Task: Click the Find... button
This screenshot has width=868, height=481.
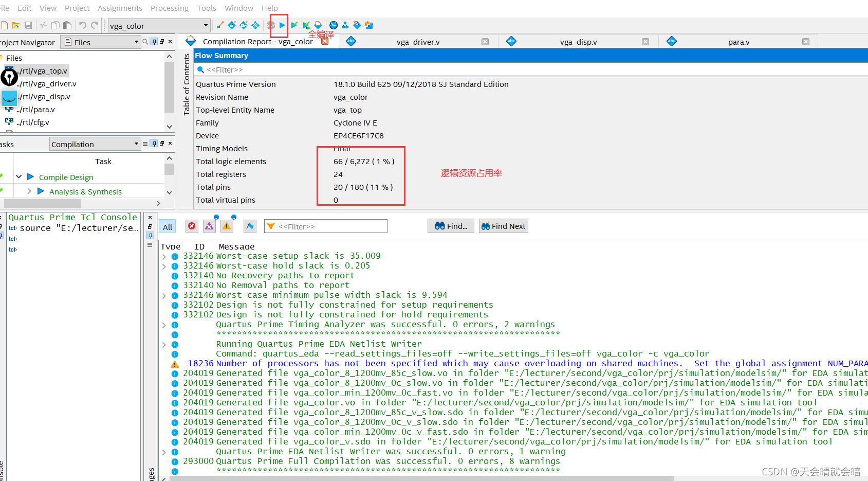Action: [x=451, y=226]
